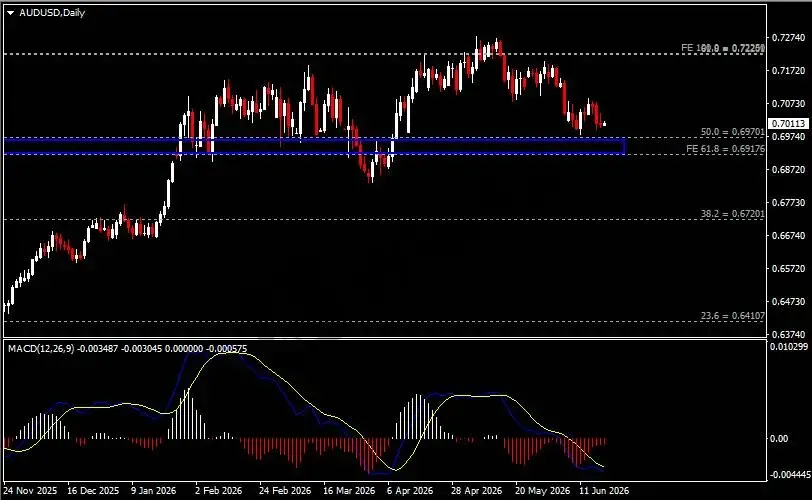Click the 0.00 MACD zero level
This screenshot has height=500, width=812.
pyautogui.click(x=779, y=439)
